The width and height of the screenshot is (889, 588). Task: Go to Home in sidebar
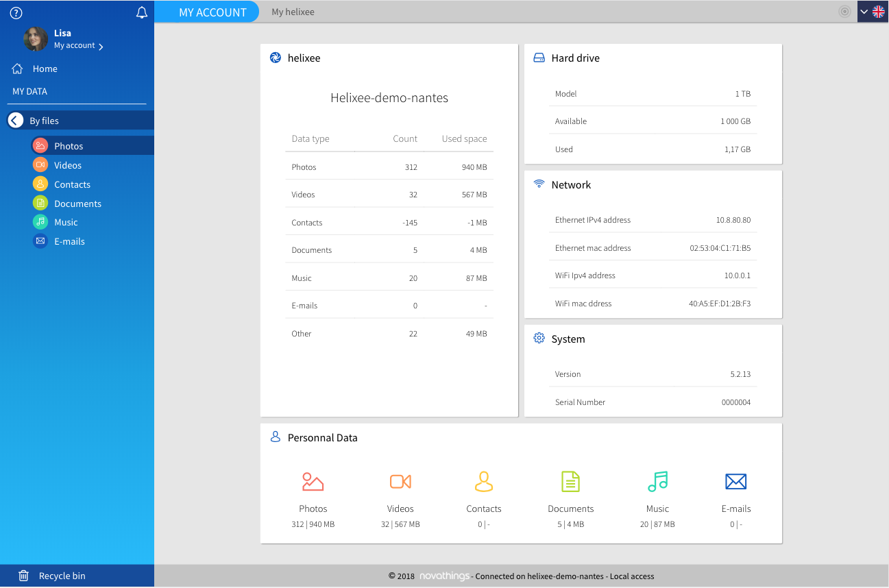(x=45, y=69)
